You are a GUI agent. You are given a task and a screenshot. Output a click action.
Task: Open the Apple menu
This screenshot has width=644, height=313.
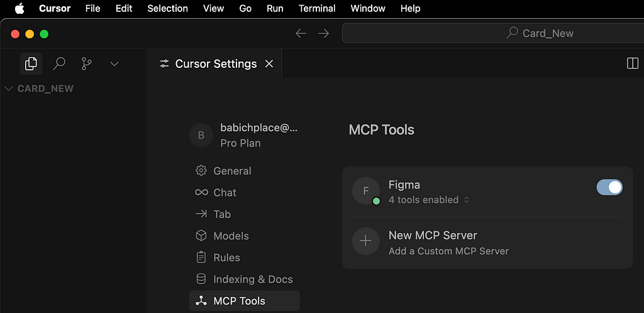point(19,9)
